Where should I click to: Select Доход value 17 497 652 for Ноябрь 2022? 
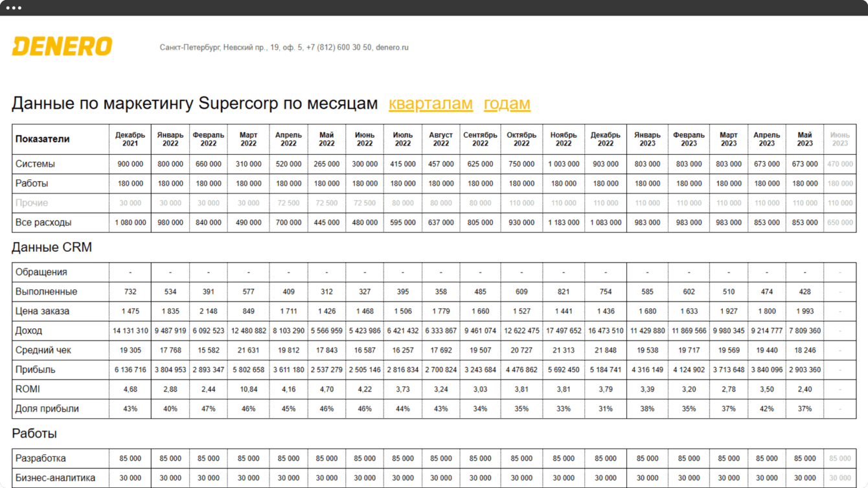564,331
